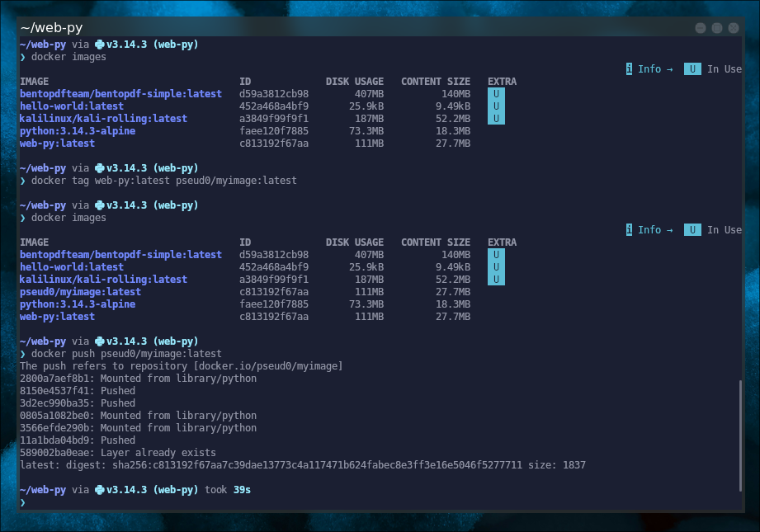Click kali-rolling's "U" badge in the second table

tap(496, 280)
